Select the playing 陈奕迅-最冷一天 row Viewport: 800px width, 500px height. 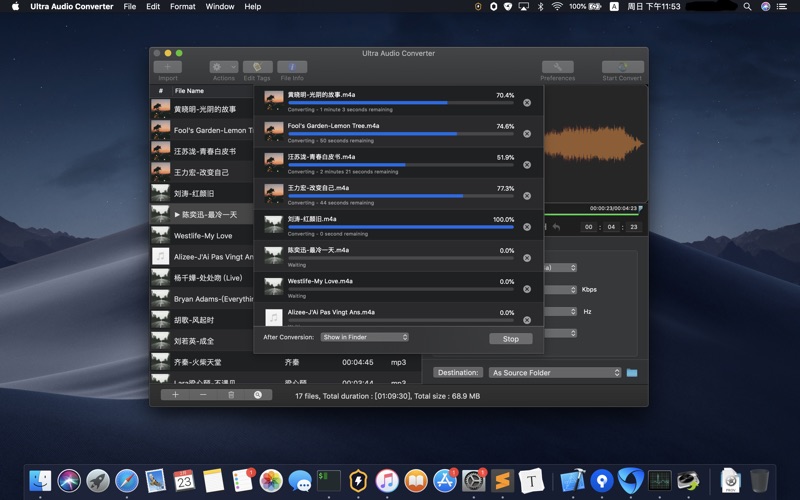click(x=202, y=214)
